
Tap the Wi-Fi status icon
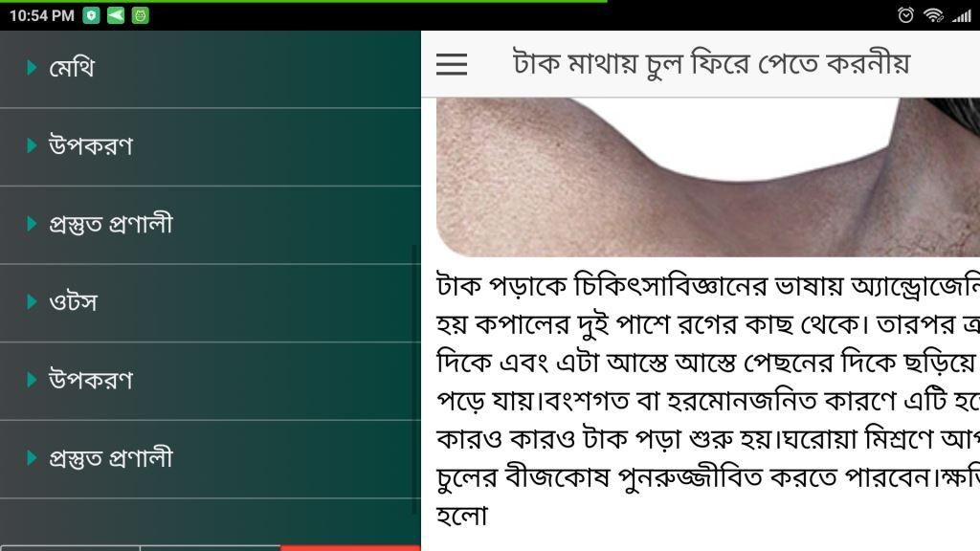(x=933, y=15)
